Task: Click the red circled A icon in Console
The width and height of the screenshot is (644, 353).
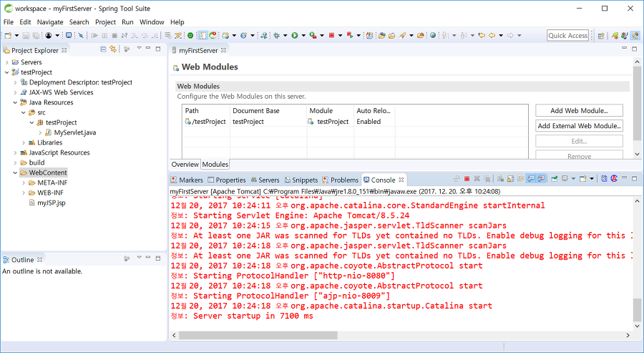Action: click(615, 179)
